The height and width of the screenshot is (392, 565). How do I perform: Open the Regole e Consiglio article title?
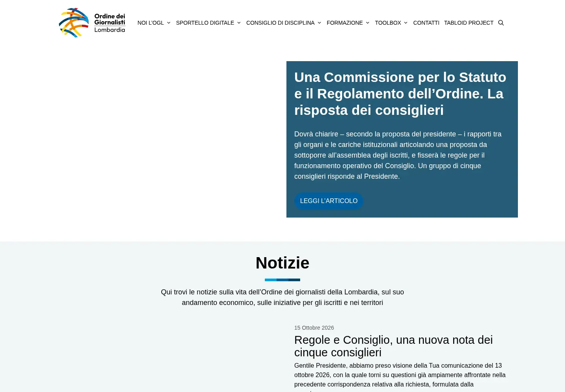tap(394, 346)
